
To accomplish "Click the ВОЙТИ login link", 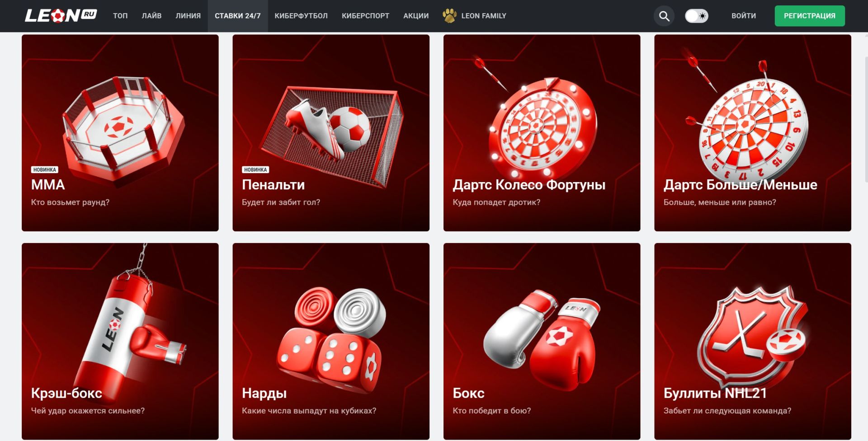I will tap(744, 16).
